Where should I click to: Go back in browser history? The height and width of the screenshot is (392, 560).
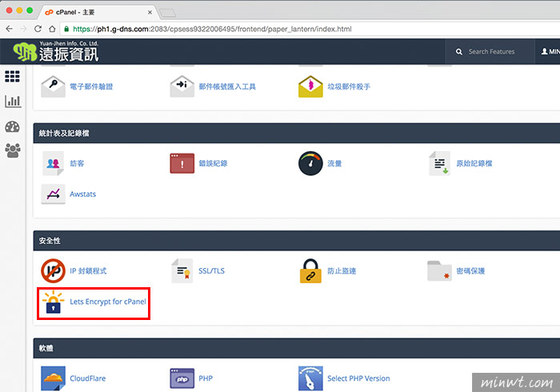coord(10,29)
